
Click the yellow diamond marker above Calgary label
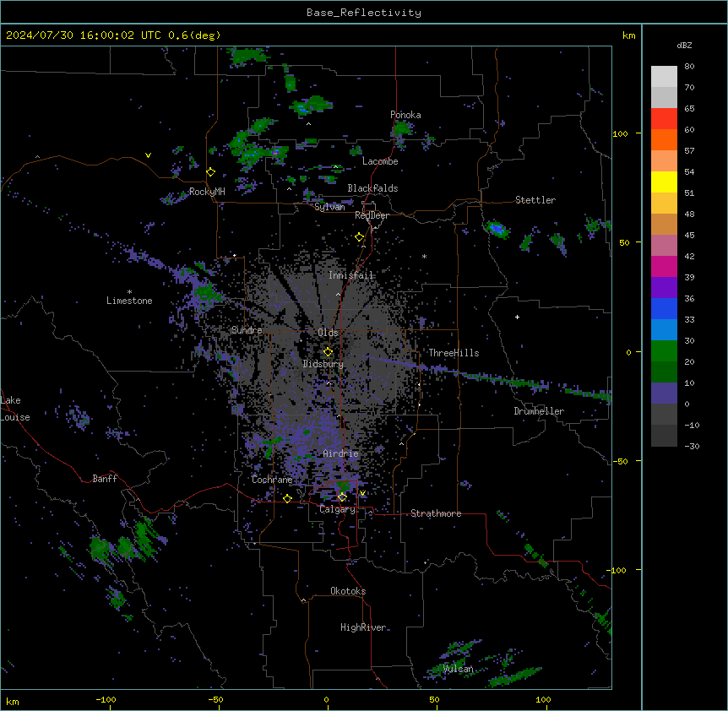click(x=342, y=497)
